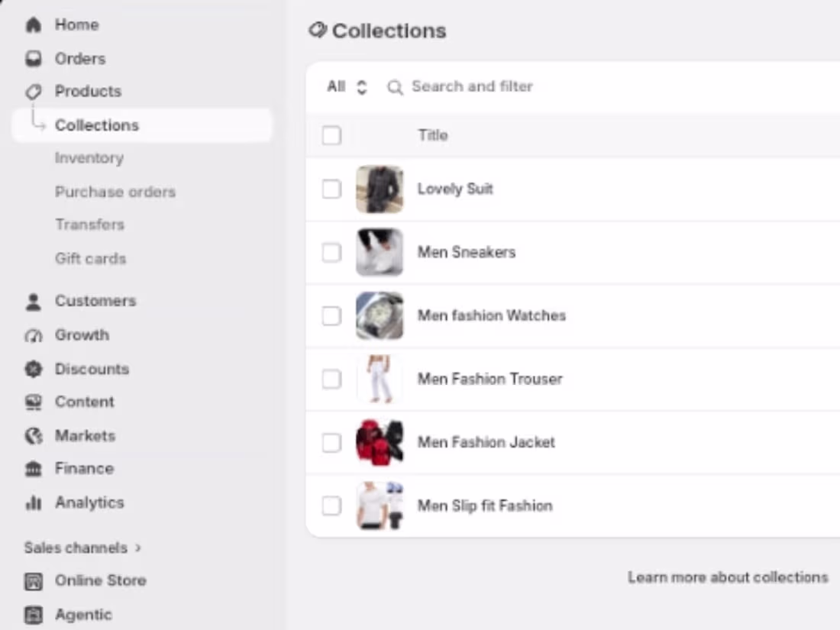Open Content page
The image size is (840, 630).
pos(85,402)
